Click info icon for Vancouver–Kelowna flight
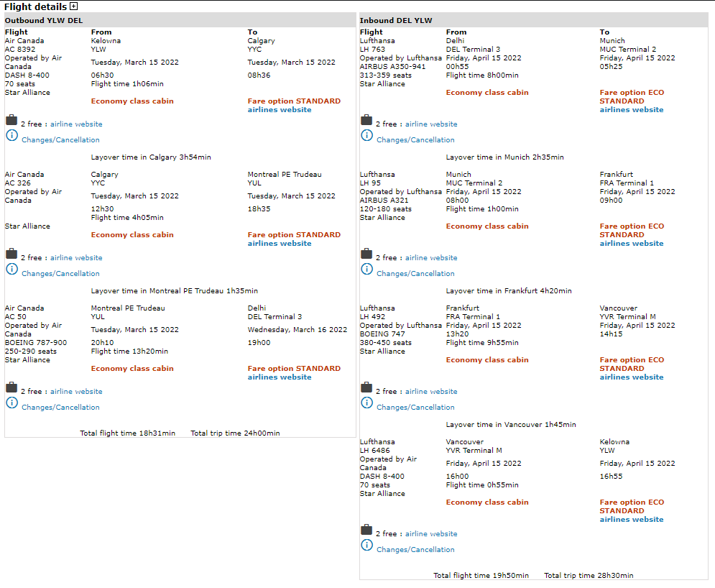This screenshot has width=715, height=588. pos(366,545)
